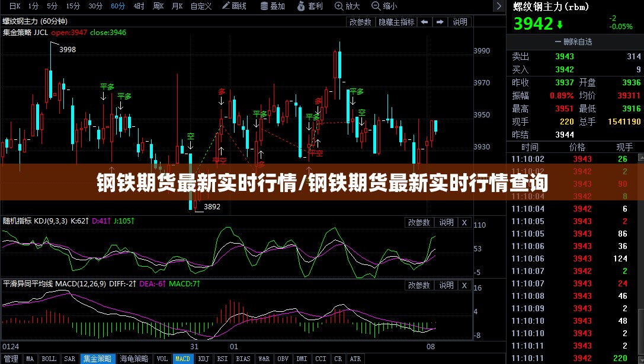Select the 60分 timeframe

118,6
